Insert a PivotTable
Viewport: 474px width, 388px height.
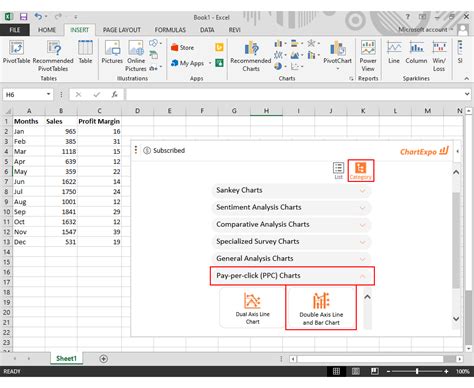16,52
